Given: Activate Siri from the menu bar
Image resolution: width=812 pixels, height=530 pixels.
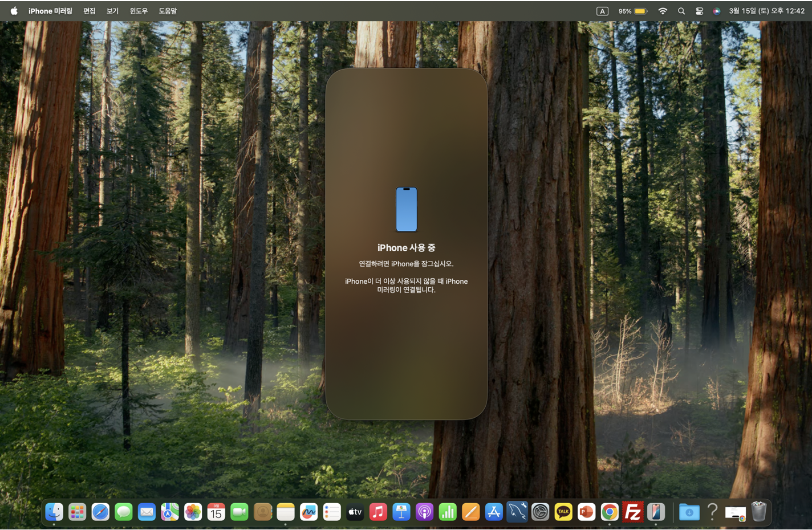Looking at the screenshot, I should pyautogui.click(x=716, y=11).
